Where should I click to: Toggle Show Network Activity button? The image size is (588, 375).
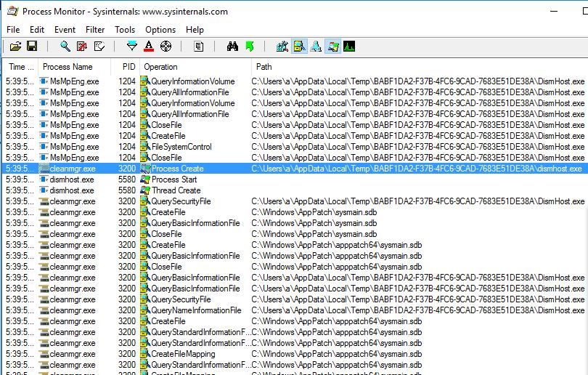(316, 47)
